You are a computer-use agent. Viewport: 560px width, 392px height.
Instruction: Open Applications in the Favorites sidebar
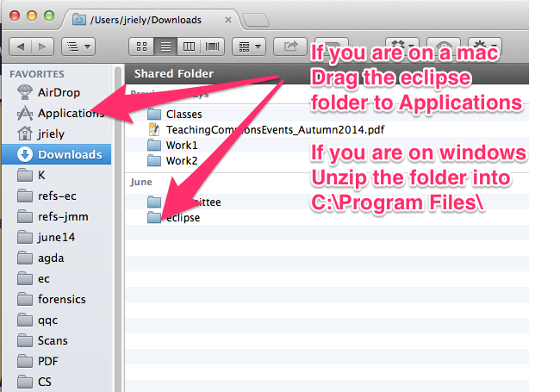click(71, 113)
